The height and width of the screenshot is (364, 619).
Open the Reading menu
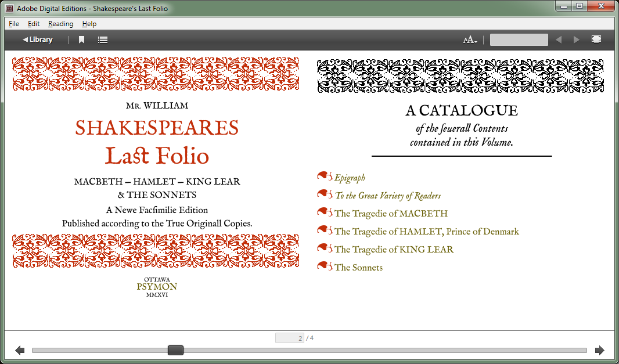(61, 24)
